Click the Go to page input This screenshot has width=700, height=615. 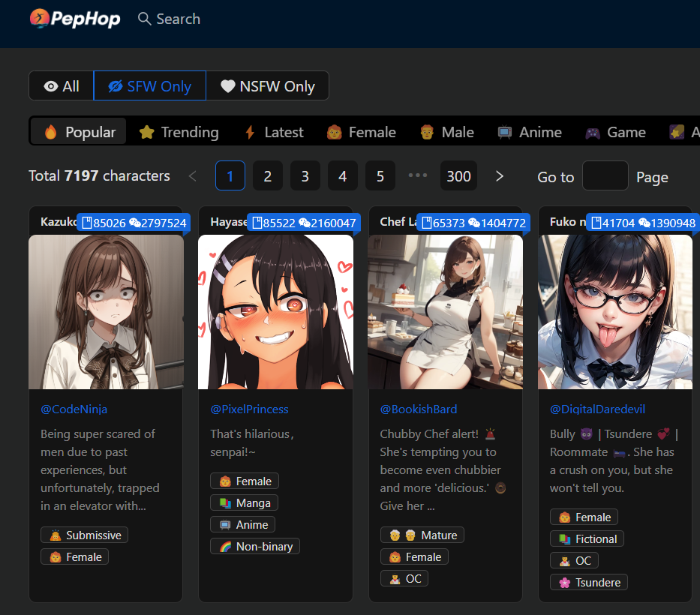[x=605, y=176]
